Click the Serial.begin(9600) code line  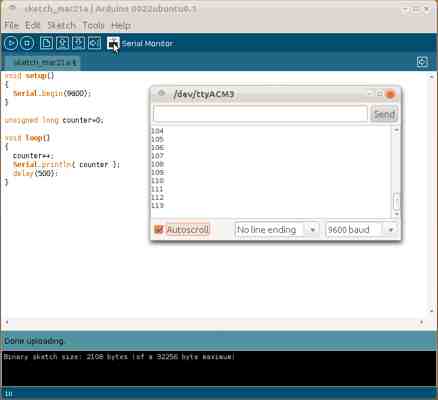[x=52, y=93]
